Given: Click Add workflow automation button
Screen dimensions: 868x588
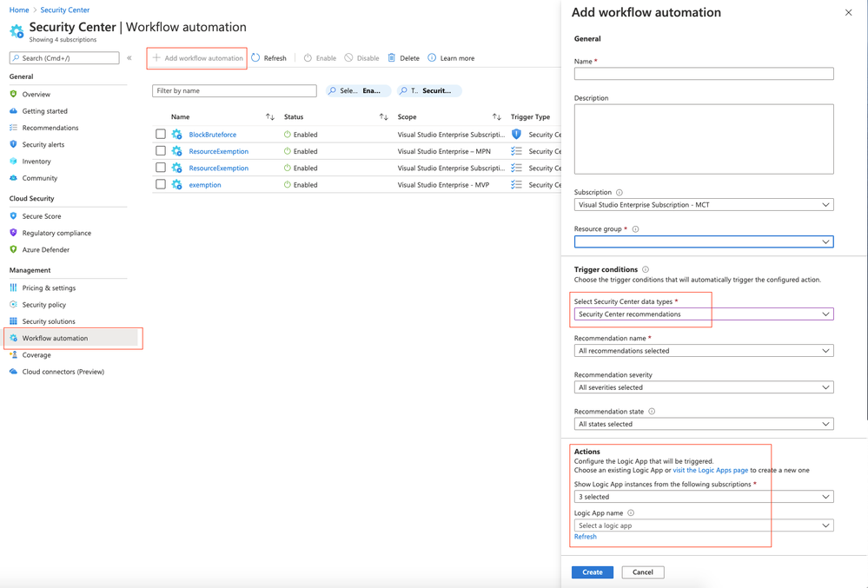Looking at the screenshot, I should pos(197,58).
